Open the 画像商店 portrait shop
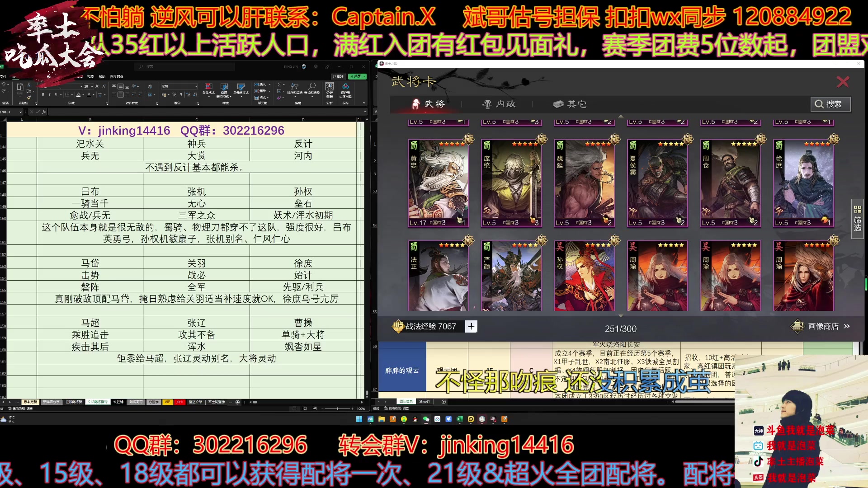 pos(821,326)
